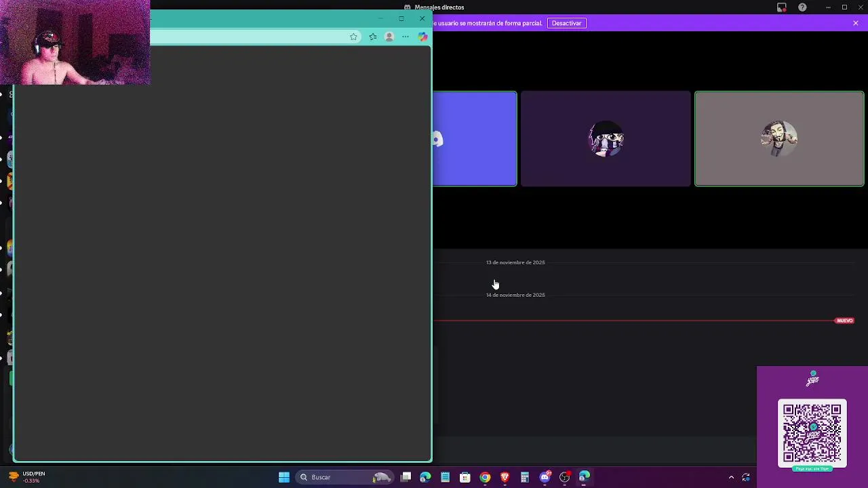
Task: Open Discord help question mark icon
Action: click(x=803, y=7)
